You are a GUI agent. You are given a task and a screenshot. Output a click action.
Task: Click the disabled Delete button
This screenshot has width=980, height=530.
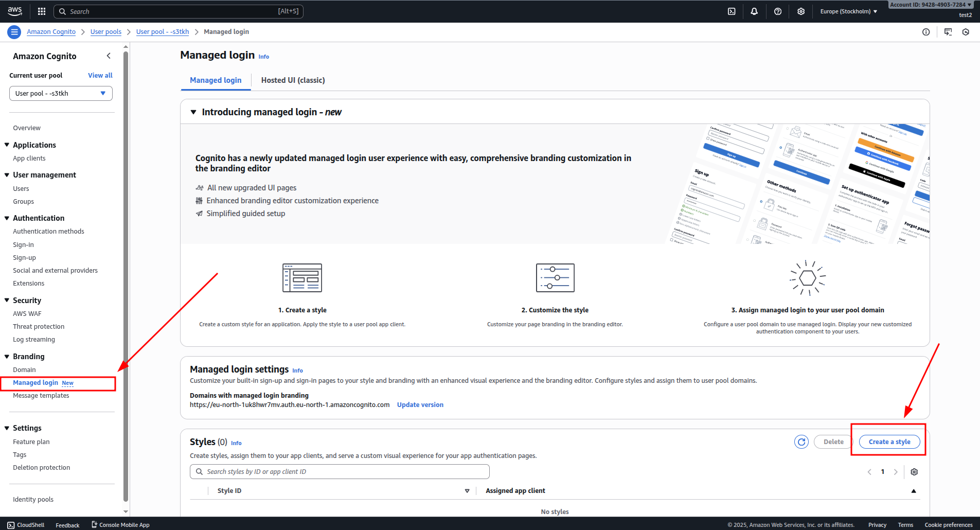click(x=833, y=442)
